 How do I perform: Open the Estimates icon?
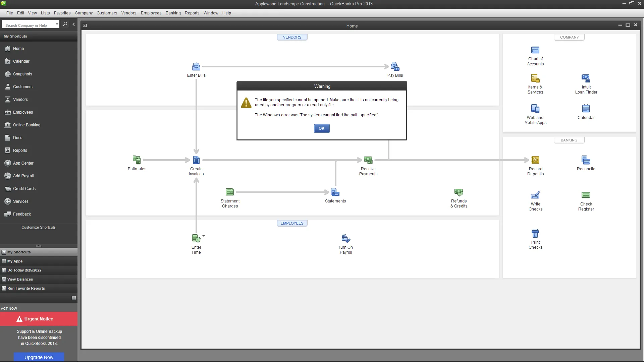[x=137, y=160]
